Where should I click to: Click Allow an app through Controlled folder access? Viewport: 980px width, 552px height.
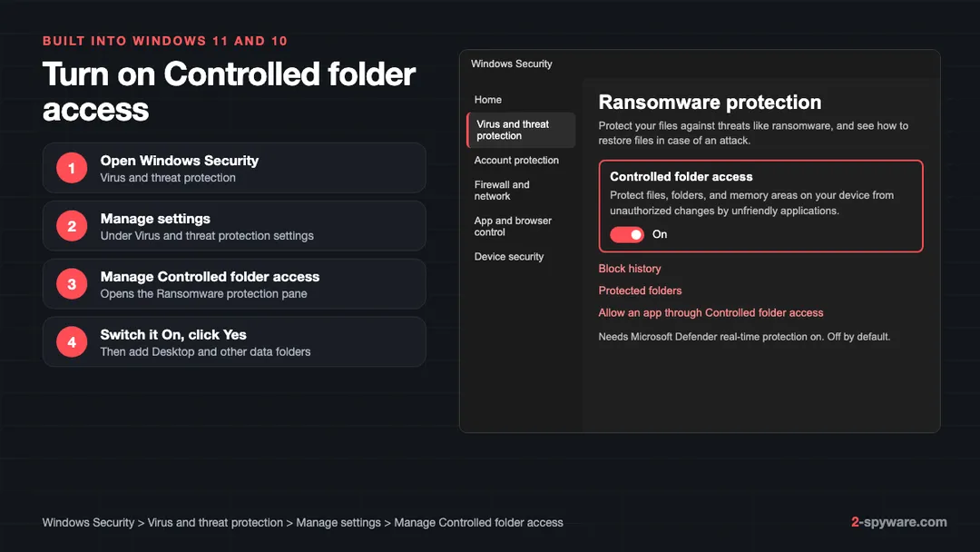click(710, 313)
